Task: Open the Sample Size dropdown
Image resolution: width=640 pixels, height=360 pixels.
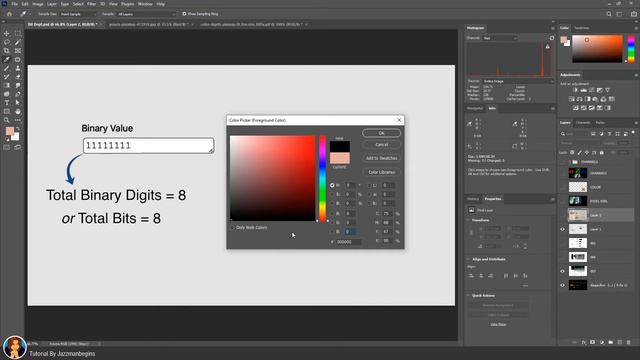Action: [78, 14]
